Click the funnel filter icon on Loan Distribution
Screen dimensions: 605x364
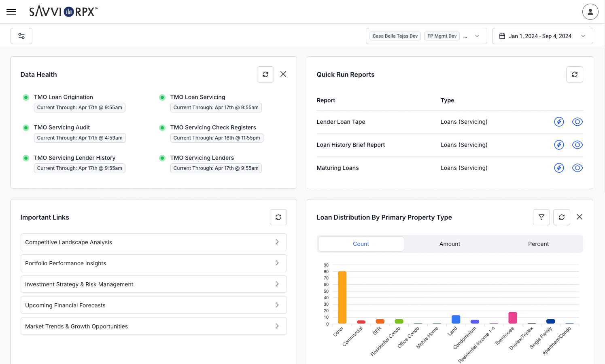pyautogui.click(x=541, y=217)
